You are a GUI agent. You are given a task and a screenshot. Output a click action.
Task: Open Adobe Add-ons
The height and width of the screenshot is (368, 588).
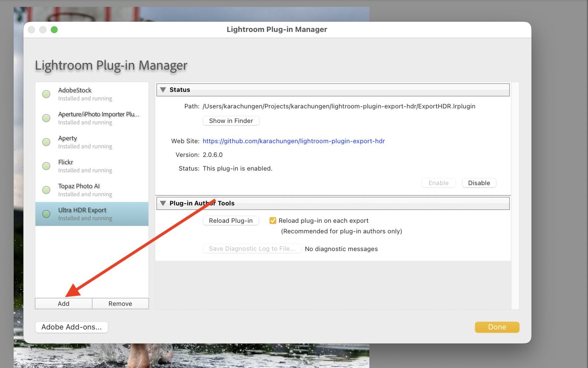(x=72, y=327)
